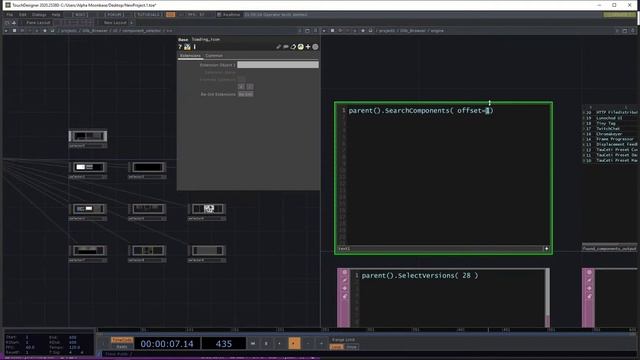Image resolution: width=640 pixels, height=360 pixels.
Task: Focus the Extension Object 1 field
Action: (x=278, y=65)
